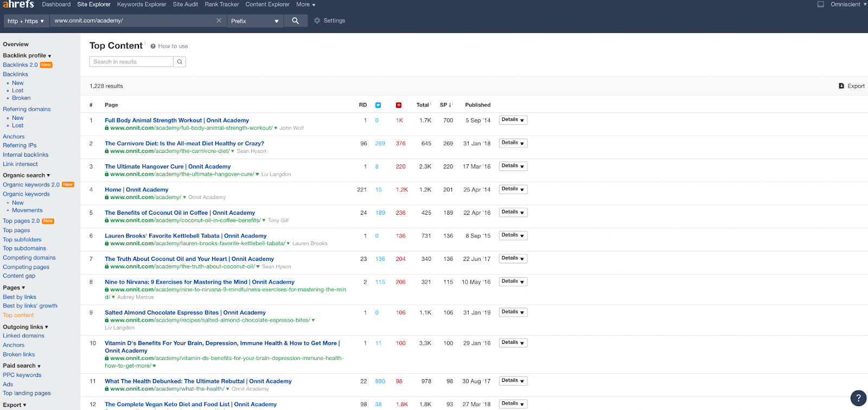This screenshot has width=868, height=410.
Task: Clear the URL field with the X icon
Action: (219, 21)
